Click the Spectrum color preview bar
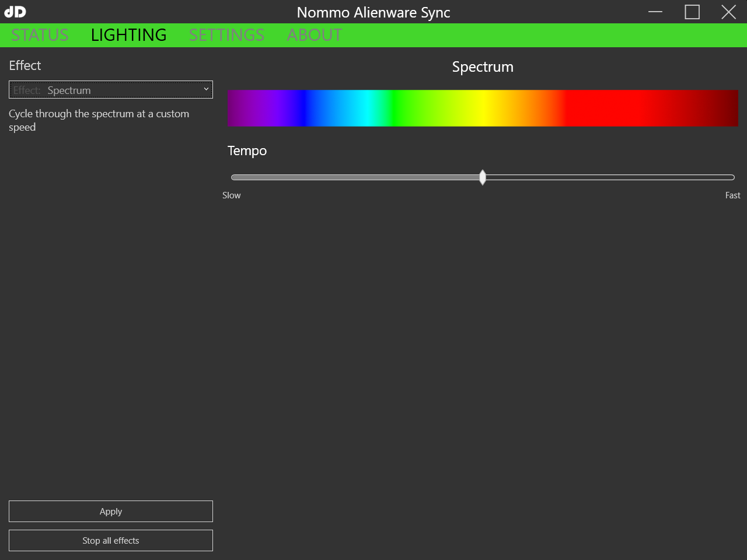The width and height of the screenshot is (747, 560). point(483,108)
